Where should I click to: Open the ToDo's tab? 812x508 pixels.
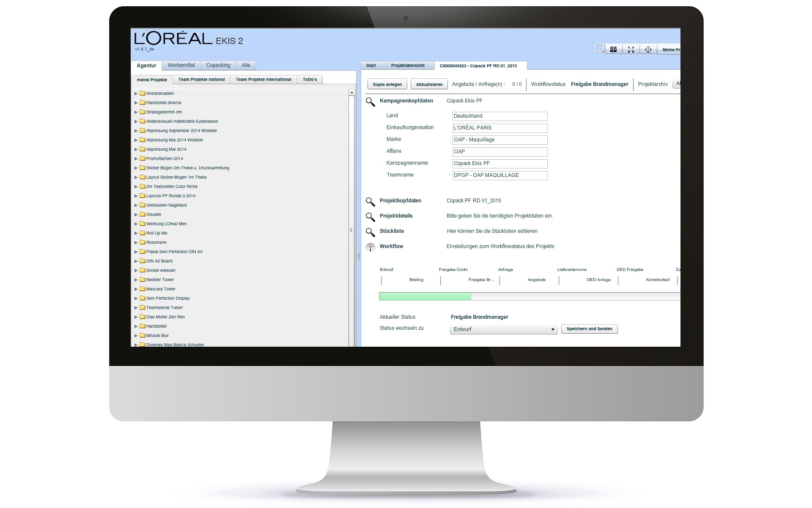pyautogui.click(x=310, y=80)
